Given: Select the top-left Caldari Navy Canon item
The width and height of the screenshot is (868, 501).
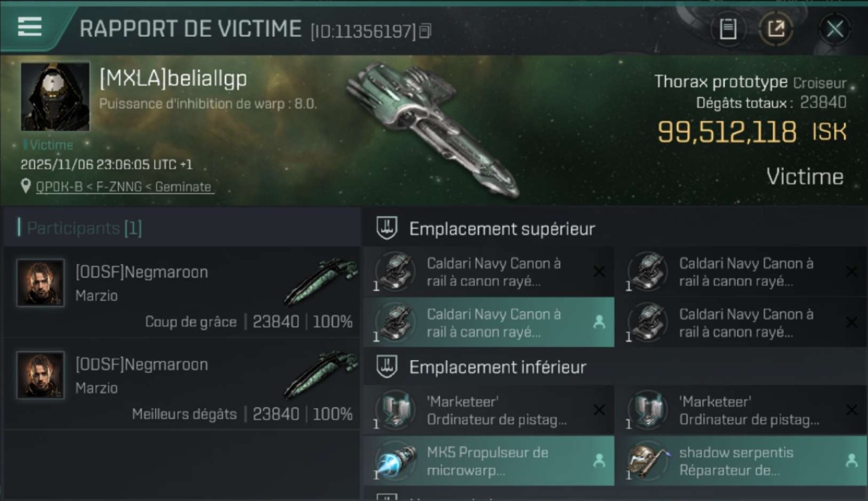Looking at the screenshot, I should (x=489, y=272).
